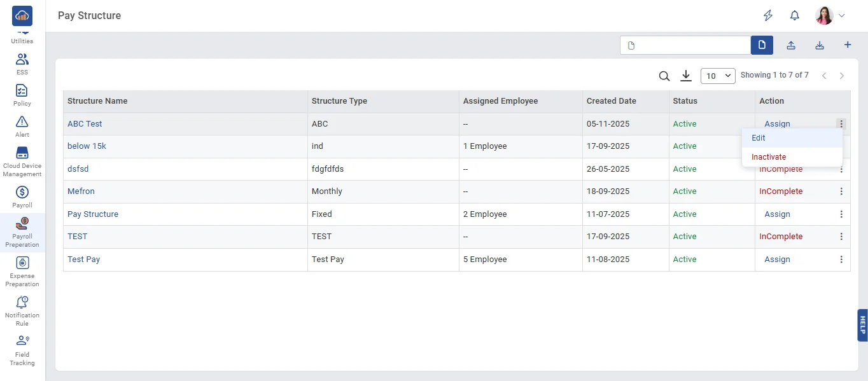Open the below 15k structure link
Screen dimensions: 868x381
click(87, 146)
